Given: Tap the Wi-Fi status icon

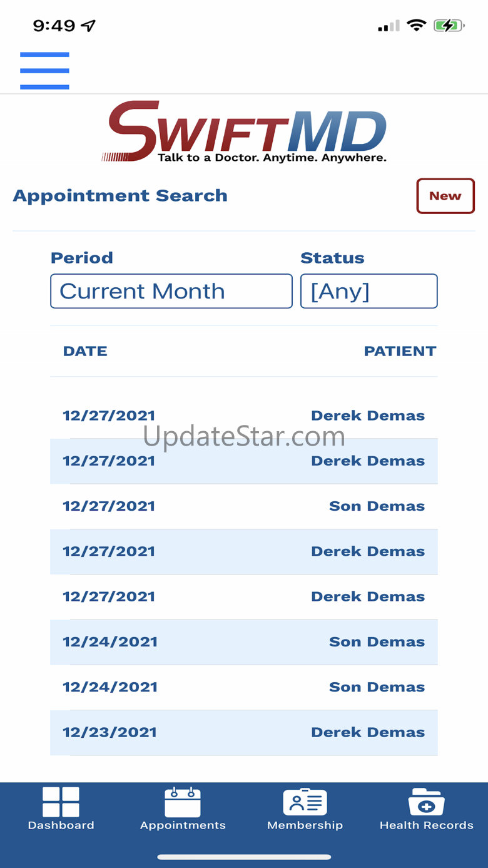Looking at the screenshot, I should click(416, 26).
